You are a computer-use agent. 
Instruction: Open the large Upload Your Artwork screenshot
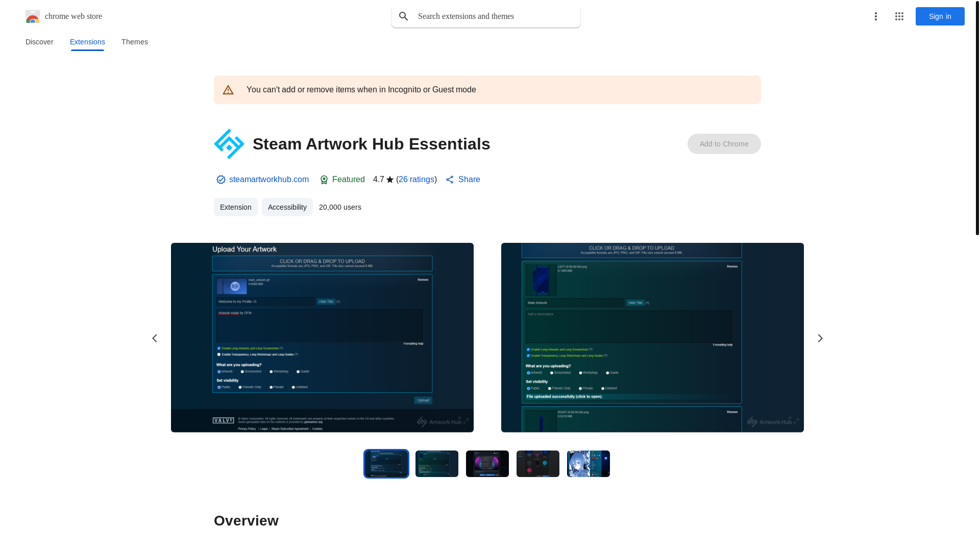tap(322, 337)
